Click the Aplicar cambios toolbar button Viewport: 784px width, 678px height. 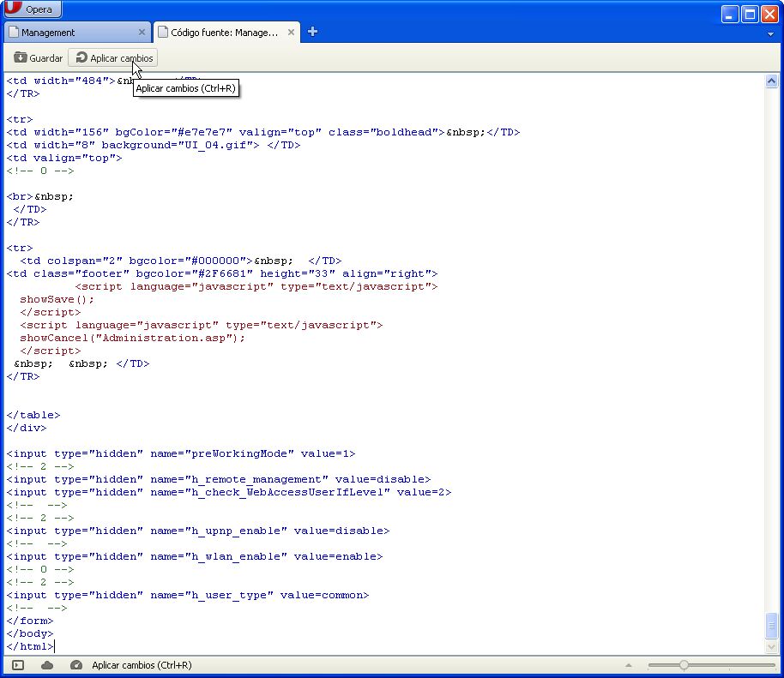tap(113, 58)
